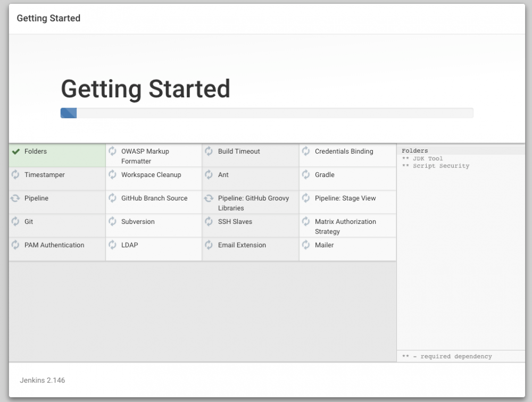Click the GitHub Branch Source plugin label

[154, 198]
